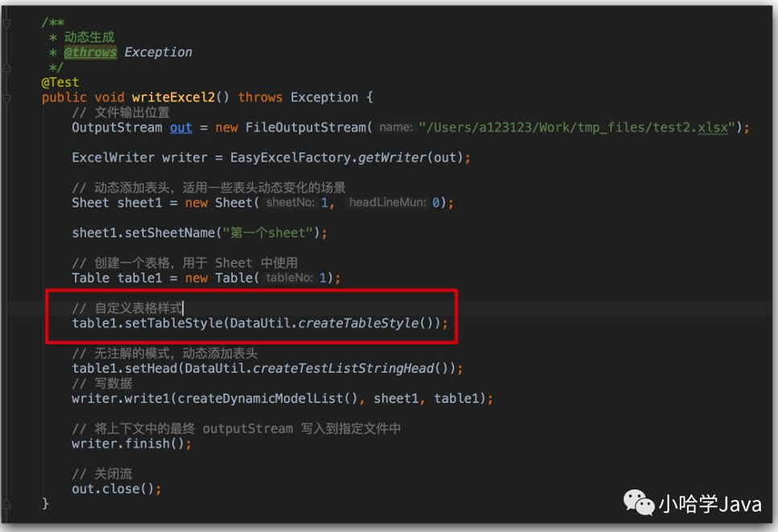Click the "headLineMun:" parameter hint
The height and width of the screenshot is (532, 778).
(387, 203)
